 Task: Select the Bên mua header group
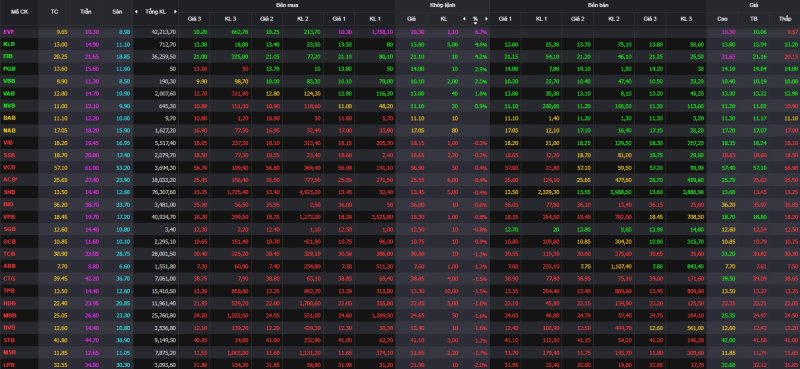[286, 4]
